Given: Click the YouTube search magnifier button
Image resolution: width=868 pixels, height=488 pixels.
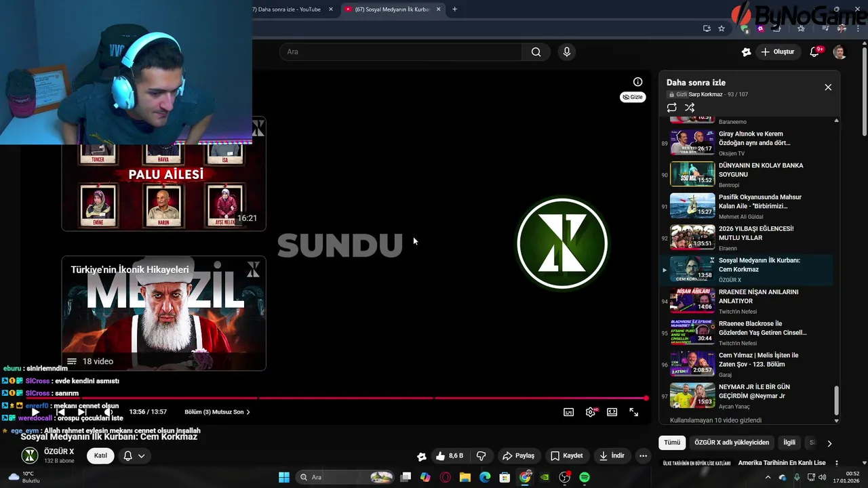Looking at the screenshot, I should pos(536,52).
